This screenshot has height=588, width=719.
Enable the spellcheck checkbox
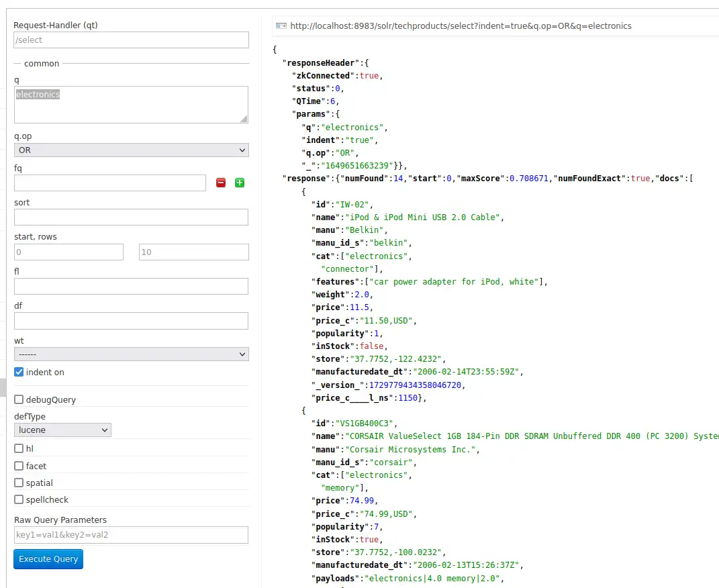point(19,499)
